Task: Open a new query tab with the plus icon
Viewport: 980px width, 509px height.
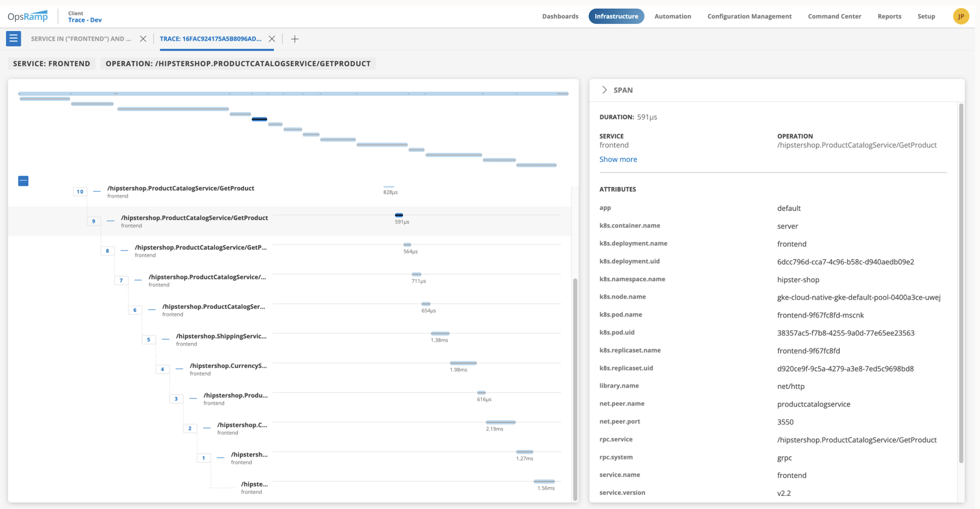Action: click(295, 39)
